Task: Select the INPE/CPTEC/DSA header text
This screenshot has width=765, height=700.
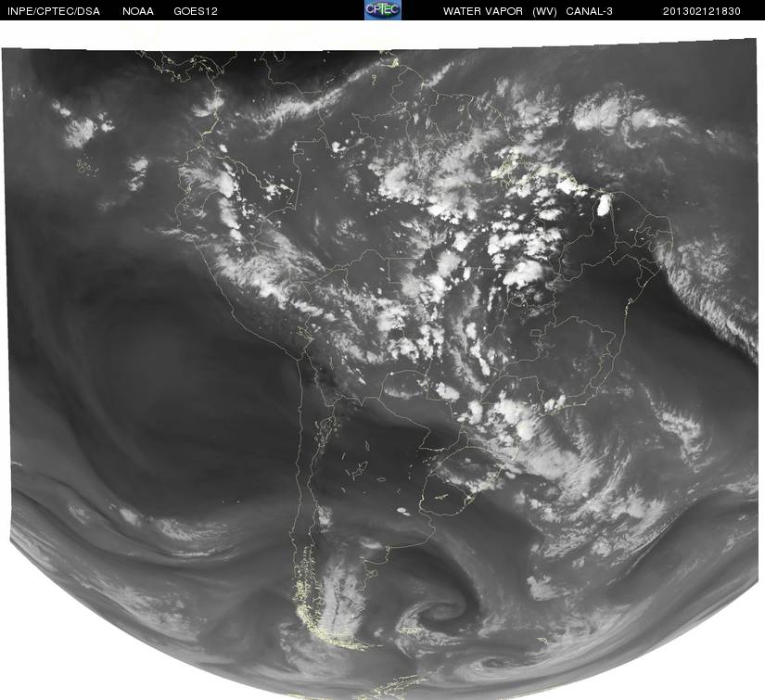Action: pos(54,11)
